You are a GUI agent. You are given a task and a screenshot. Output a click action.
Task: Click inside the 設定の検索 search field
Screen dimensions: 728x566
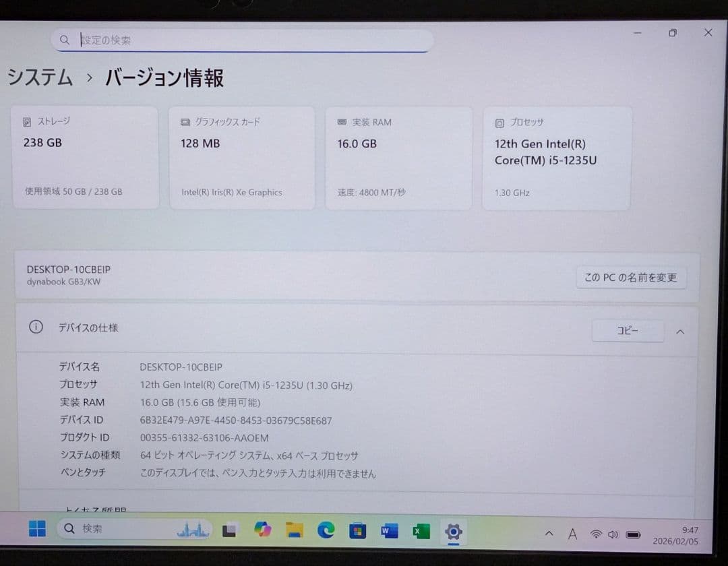pyautogui.click(x=243, y=40)
